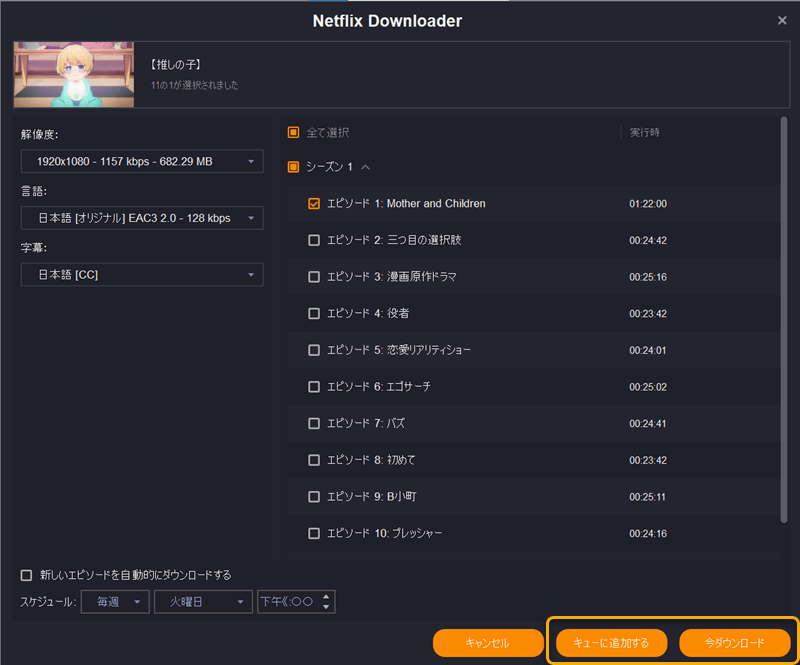The width and height of the screenshot is (800, 665).
Task: Open the 毎週 schedule frequency dropdown
Action: [115, 602]
